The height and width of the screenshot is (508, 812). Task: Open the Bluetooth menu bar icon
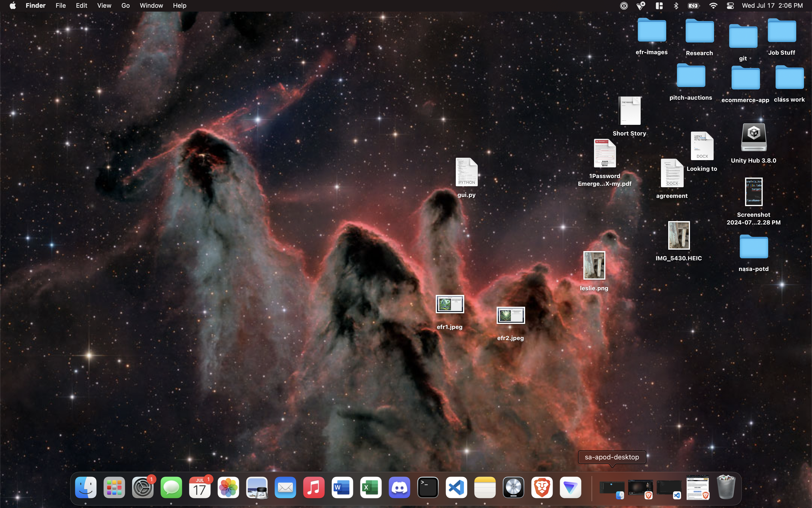pos(676,6)
